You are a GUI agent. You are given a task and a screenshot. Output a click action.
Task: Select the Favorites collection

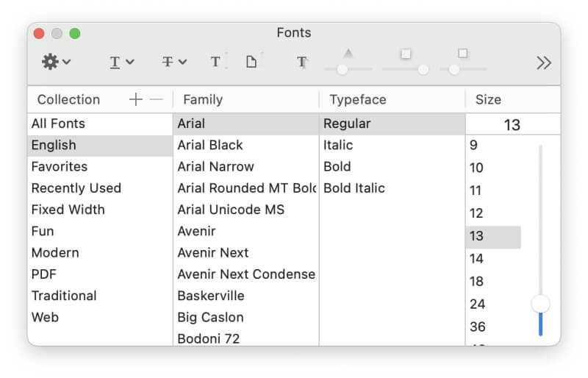pyautogui.click(x=100, y=167)
